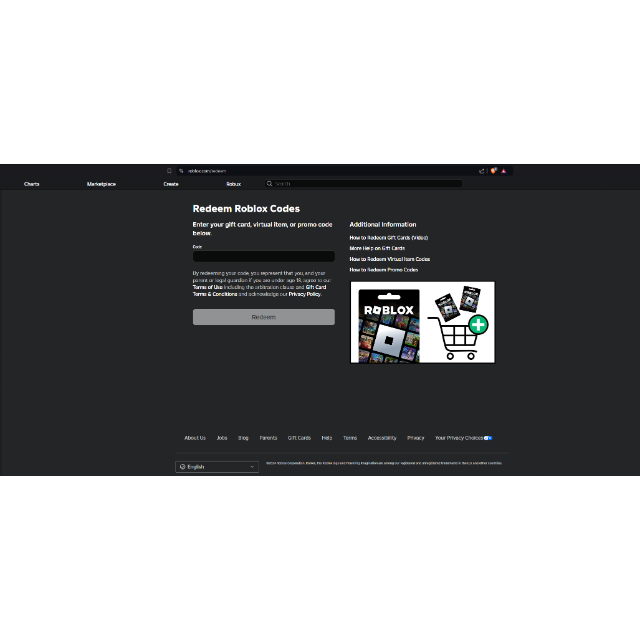Image resolution: width=640 pixels, height=640 pixels.
Task: Open the Marketplace navigation item
Action: pyautogui.click(x=101, y=184)
